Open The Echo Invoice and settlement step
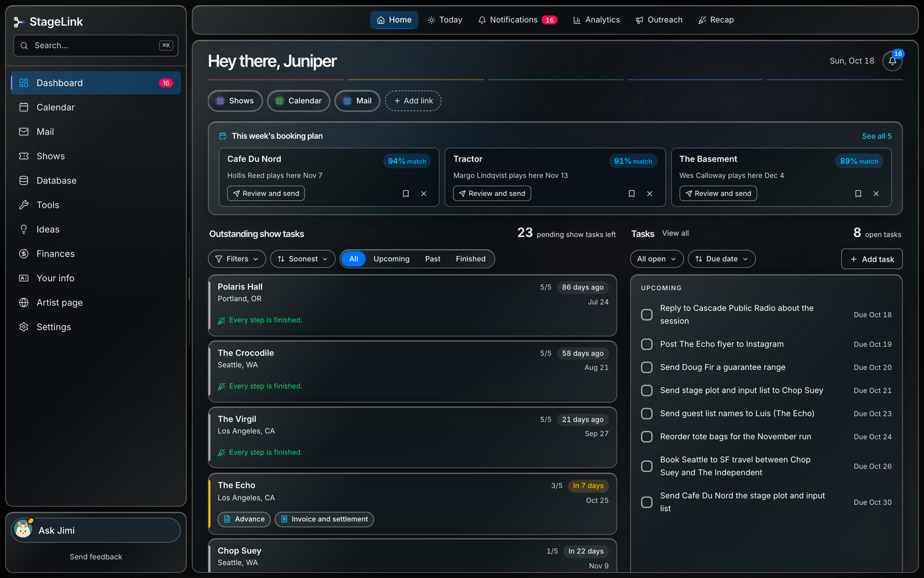Screen dimensions: 924x578 324,519
